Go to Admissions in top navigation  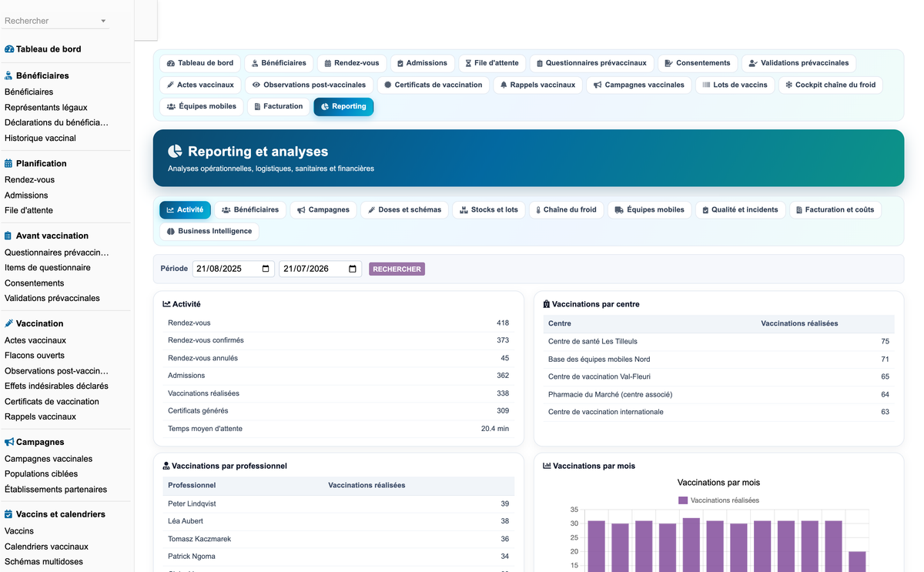[x=421, y=63]
